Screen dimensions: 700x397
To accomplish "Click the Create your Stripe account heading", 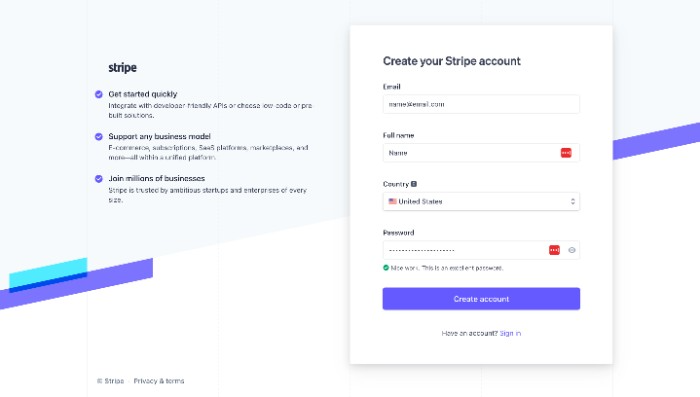I will pos(452,61).
